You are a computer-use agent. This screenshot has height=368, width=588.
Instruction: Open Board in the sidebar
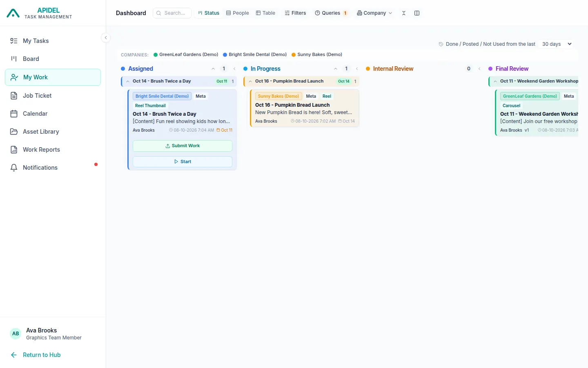(53, 59)
